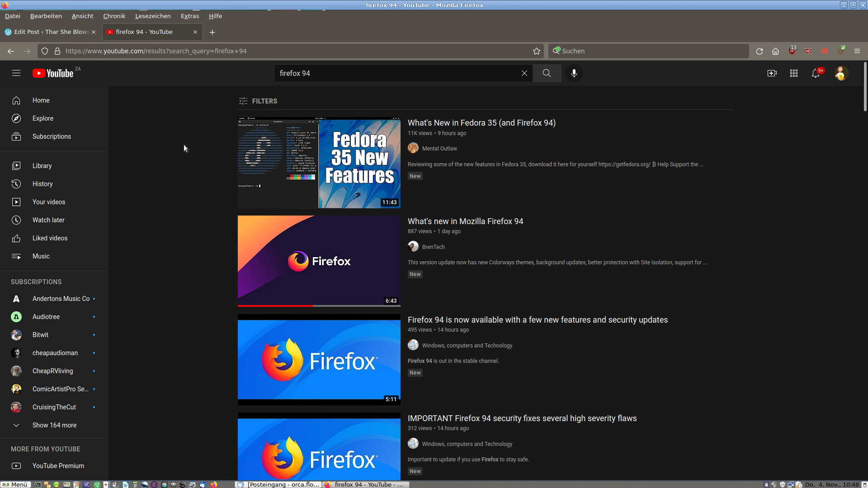Open the search results FILTERS
The image size is (868, 488).
258,101
